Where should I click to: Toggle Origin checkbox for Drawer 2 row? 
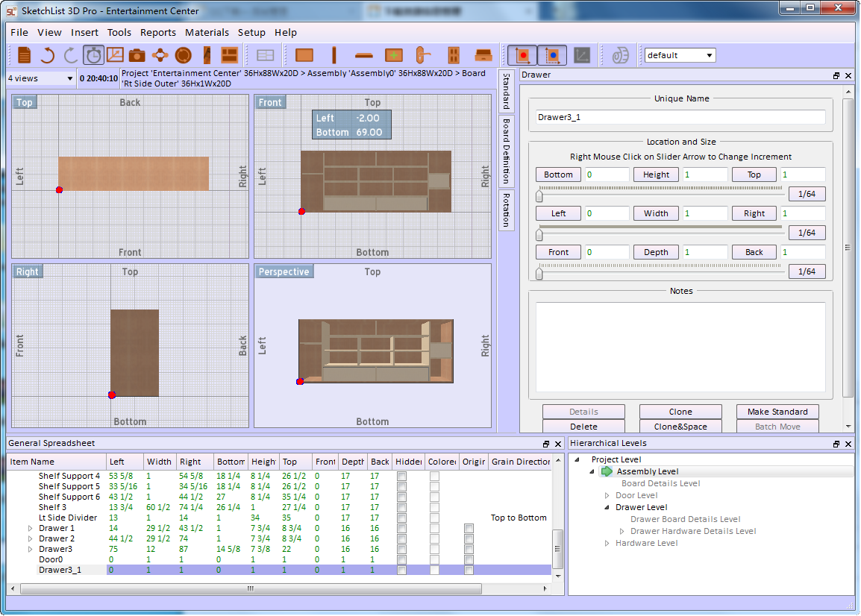click(469, 538)
